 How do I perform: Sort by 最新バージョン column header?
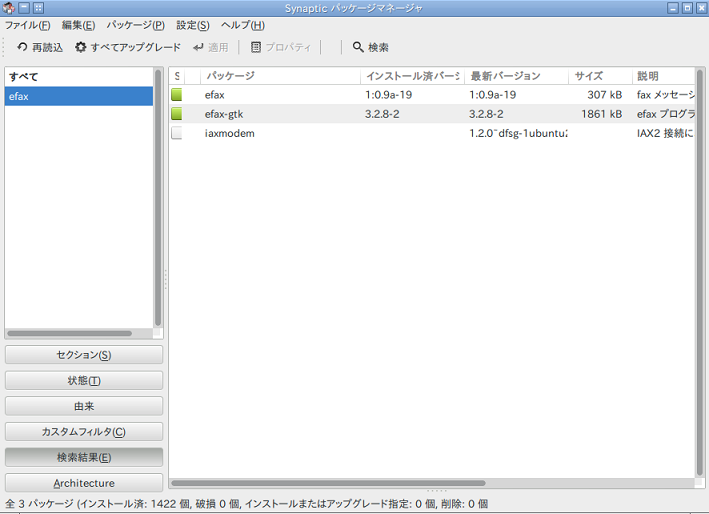click(516, 76)
